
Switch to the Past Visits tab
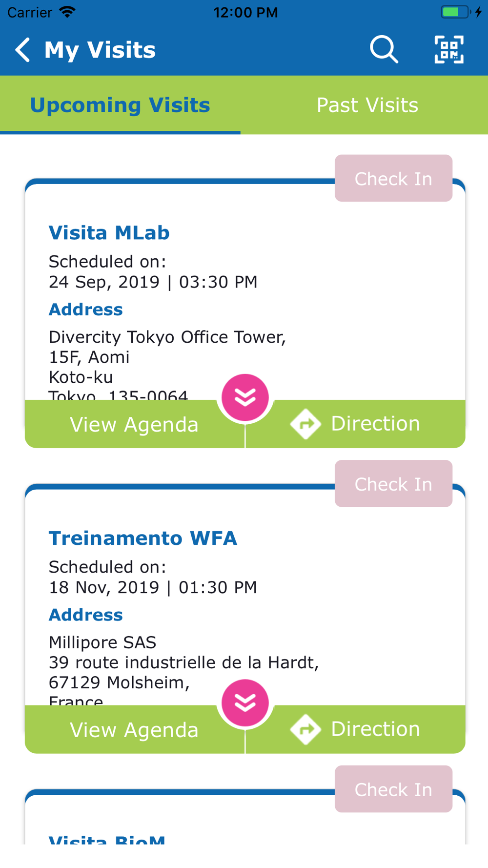367,105
